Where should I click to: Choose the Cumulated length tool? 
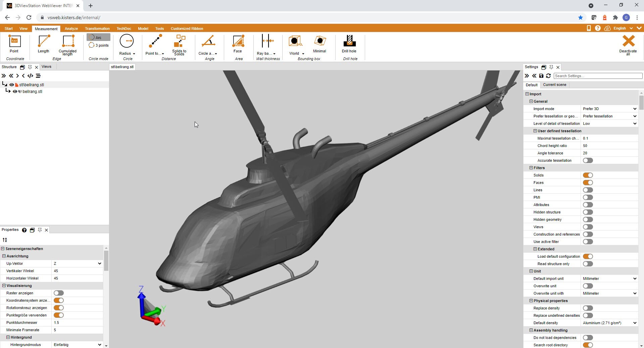[x=67, y=45]
